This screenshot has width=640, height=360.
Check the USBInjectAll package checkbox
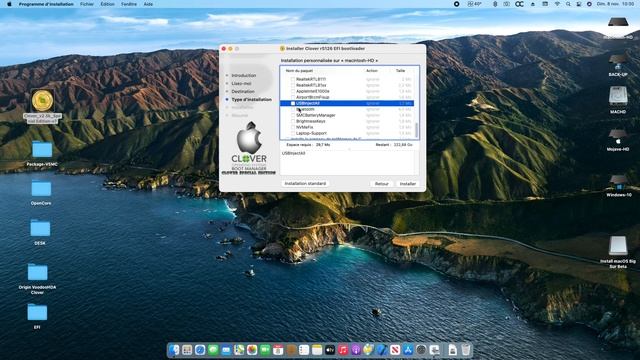(x=293, y=103)
